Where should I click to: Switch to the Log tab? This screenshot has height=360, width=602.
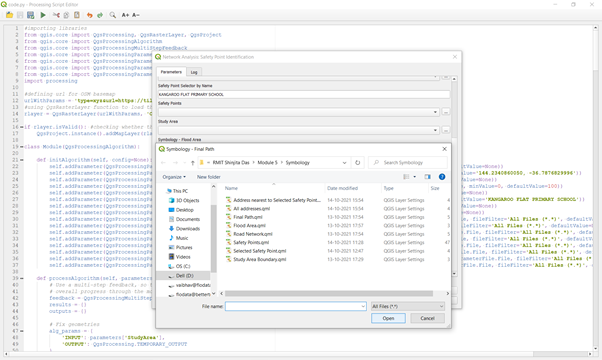click(x=194, y=72)
